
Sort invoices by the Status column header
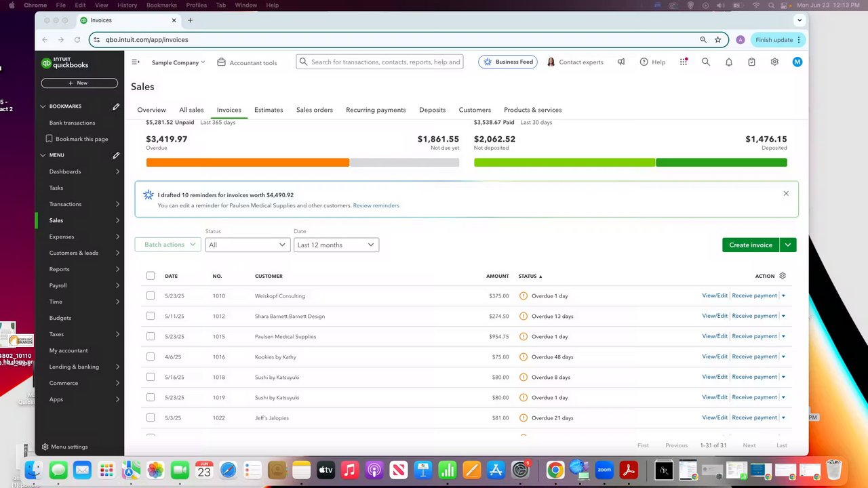530,276
